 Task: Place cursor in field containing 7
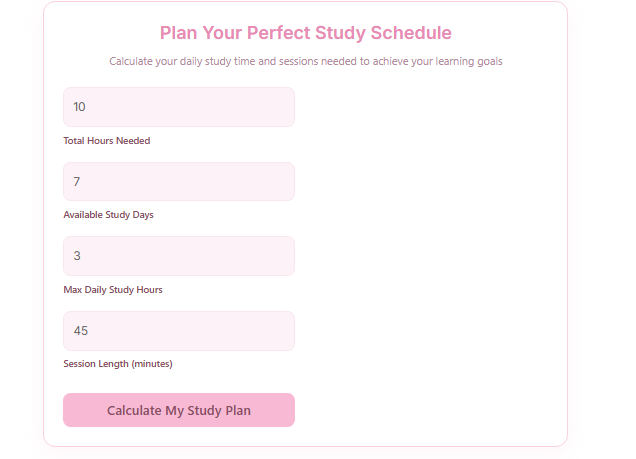(x=178, y=182)
